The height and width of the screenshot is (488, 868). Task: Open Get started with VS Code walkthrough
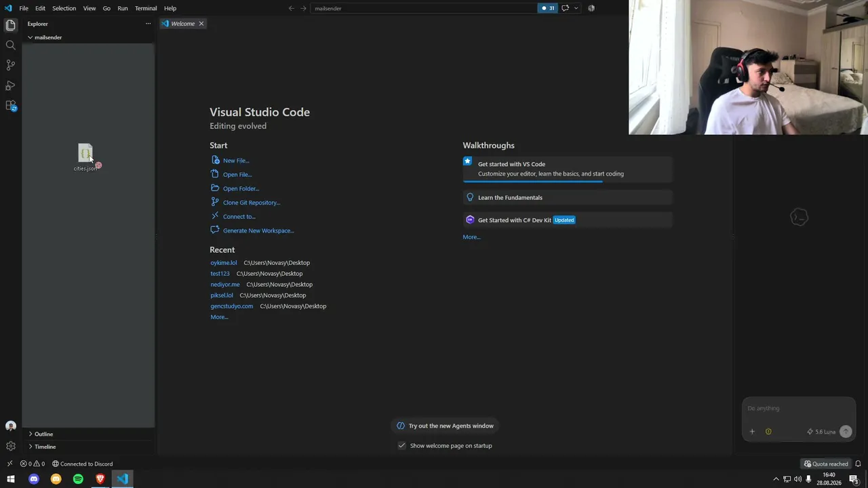(x=568, y=169)
